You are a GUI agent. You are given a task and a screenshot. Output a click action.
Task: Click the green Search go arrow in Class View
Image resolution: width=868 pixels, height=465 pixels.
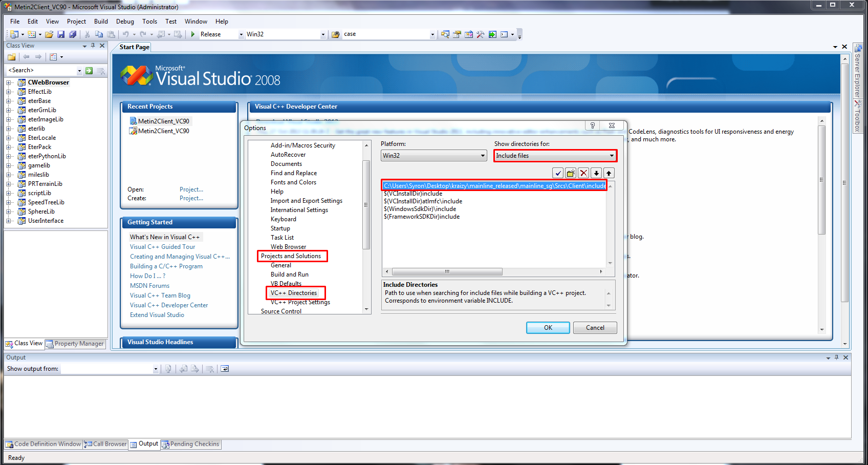[89, 71]
